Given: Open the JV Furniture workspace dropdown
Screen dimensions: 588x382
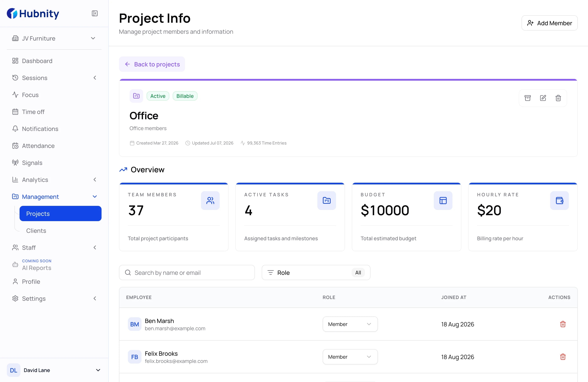Looking at the screenshot, I should pyautogui.click(x=54, y=38).
